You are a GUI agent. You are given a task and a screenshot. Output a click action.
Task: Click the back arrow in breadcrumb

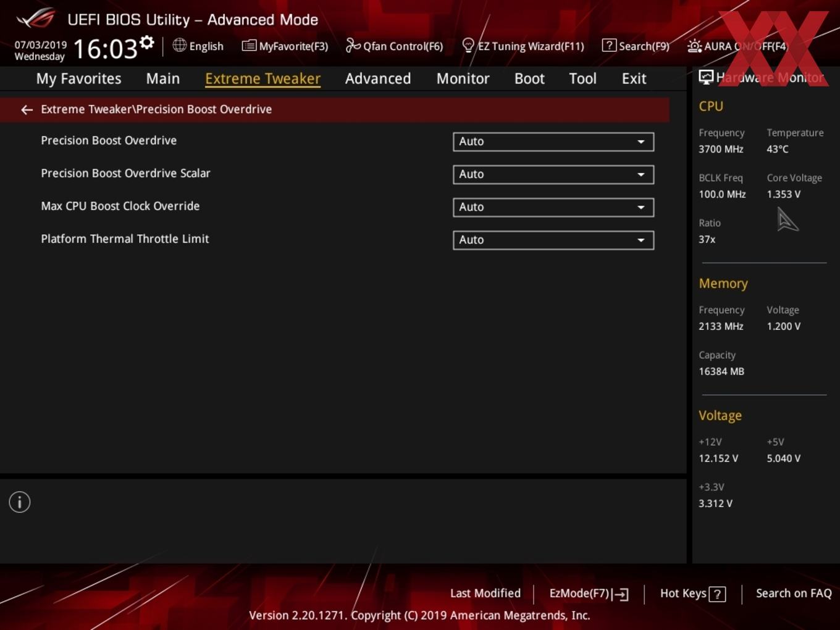27,110
